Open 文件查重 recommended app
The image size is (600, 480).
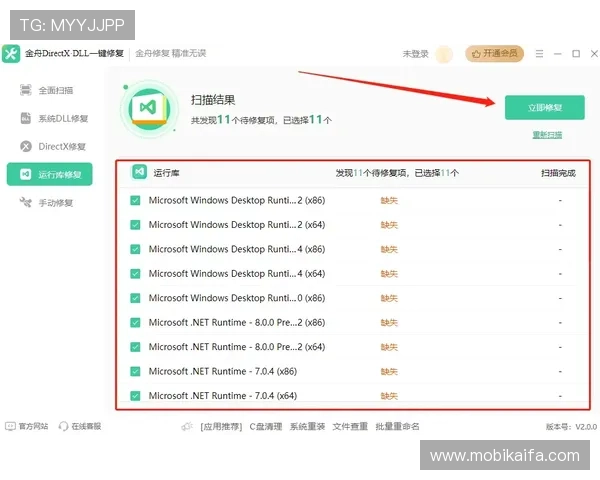pyautogui.click(x=350, y=426)
